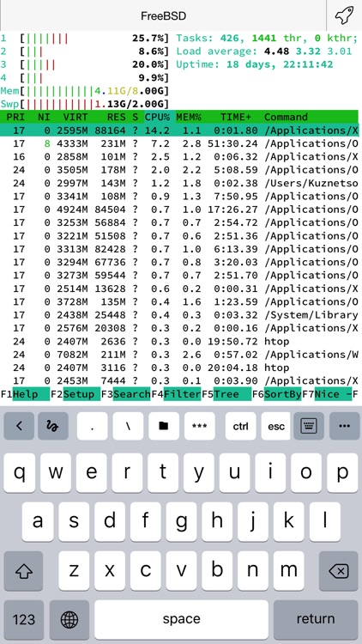Viewport: 362px width, 644px height.
Task: Tap the p key
Action: click(343, 473)
